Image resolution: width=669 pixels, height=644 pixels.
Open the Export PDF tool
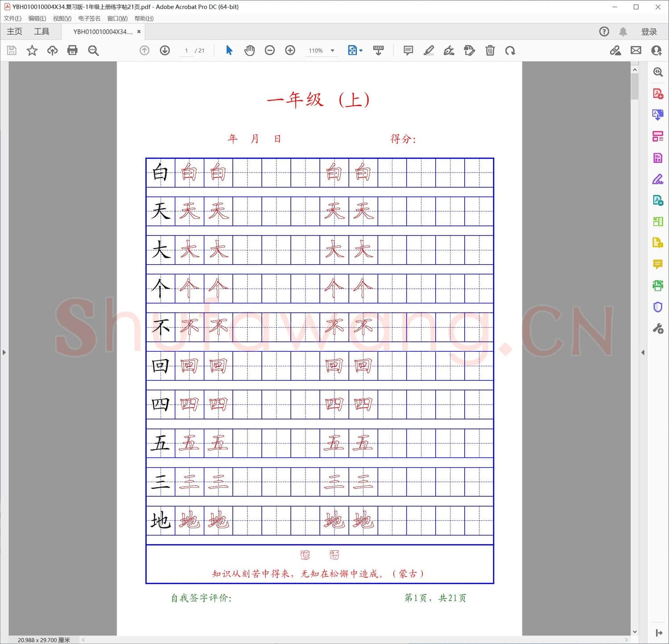[x=657, y=115]
